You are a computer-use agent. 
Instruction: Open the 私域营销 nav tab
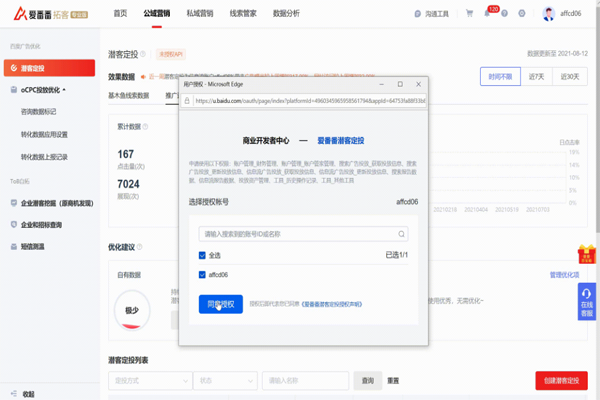(200, 13)
